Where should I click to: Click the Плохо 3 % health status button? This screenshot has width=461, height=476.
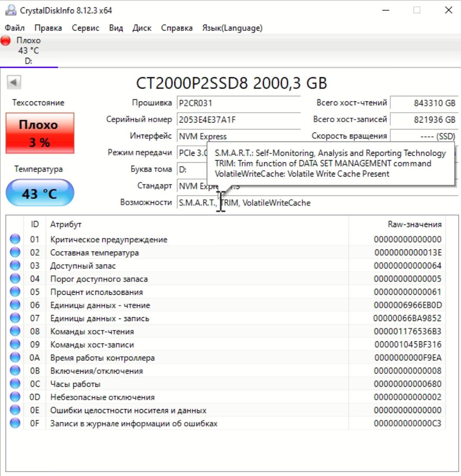[40, 133]
